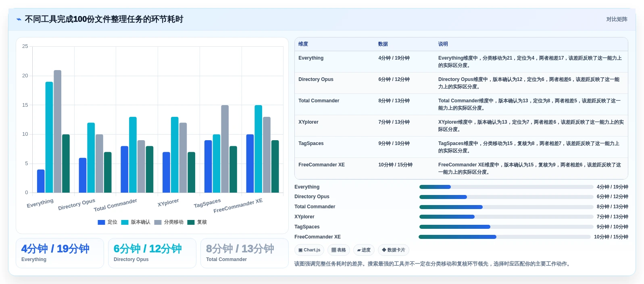
Task: Toggle the 版本确认 legend cyan swatch
Action: [x=125, y=222]
